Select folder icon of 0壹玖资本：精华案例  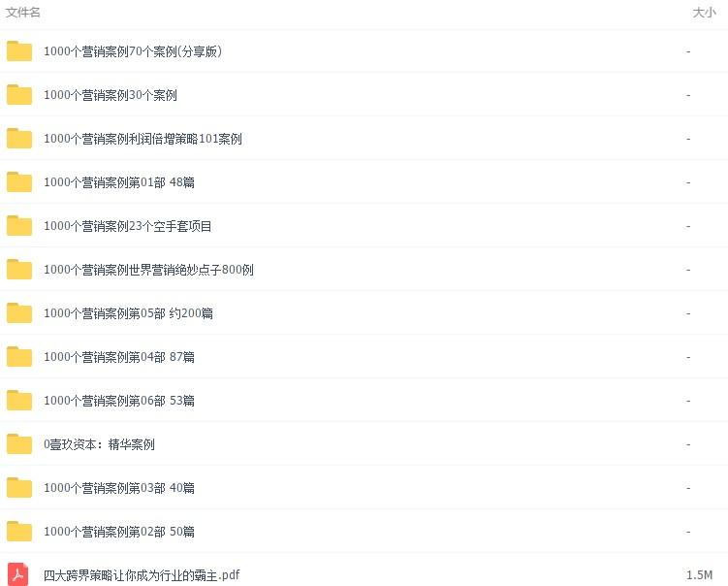pos(19,444)
